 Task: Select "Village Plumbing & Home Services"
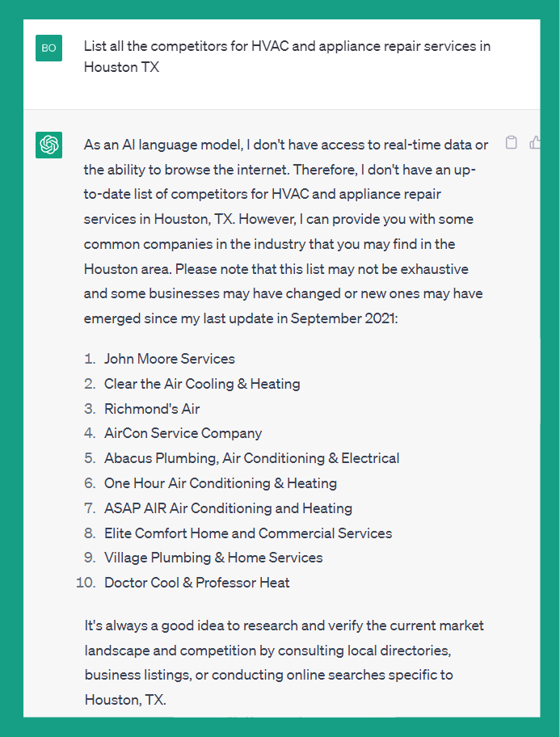(x=213, y=558)
